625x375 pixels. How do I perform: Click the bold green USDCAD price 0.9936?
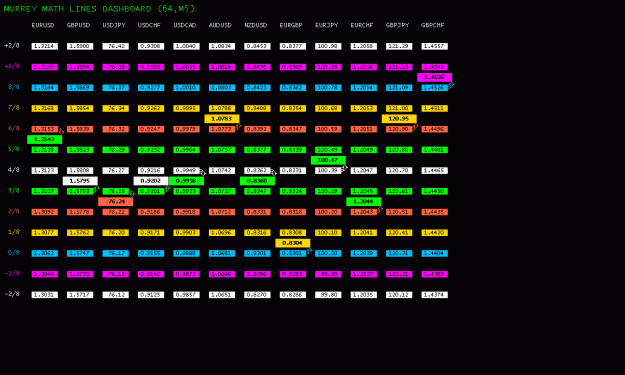[x=187, y=181]
